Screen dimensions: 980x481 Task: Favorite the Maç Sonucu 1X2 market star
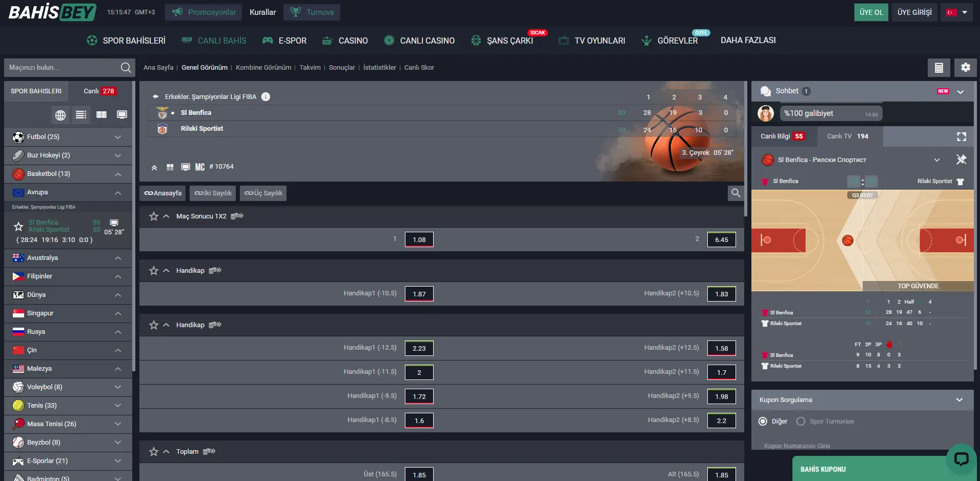(154, 216)
